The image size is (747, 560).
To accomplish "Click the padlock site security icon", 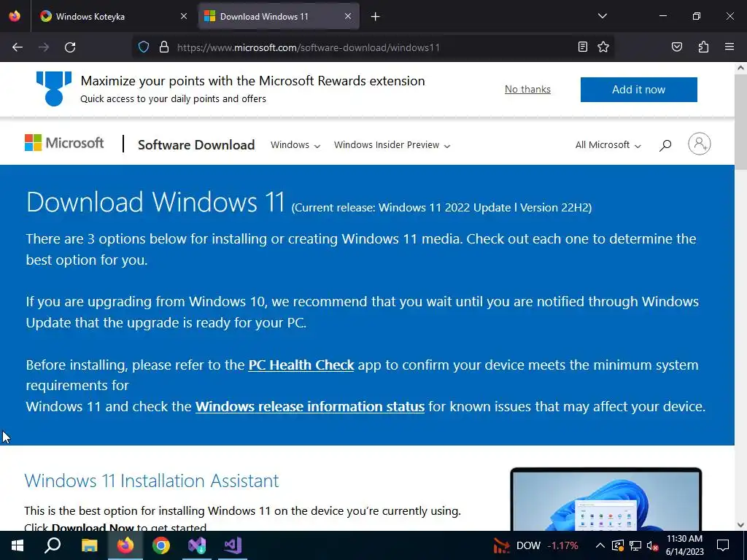I will coord(164,47).
